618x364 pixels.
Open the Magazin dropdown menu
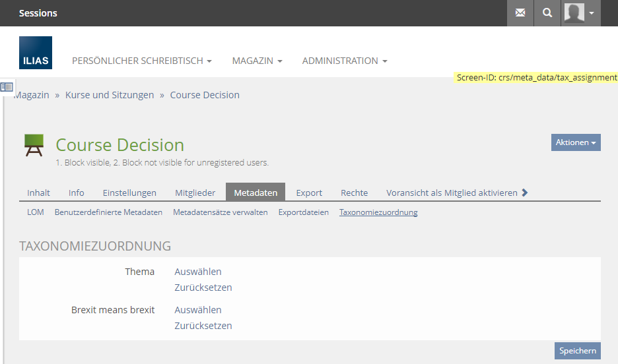(257, 61)
